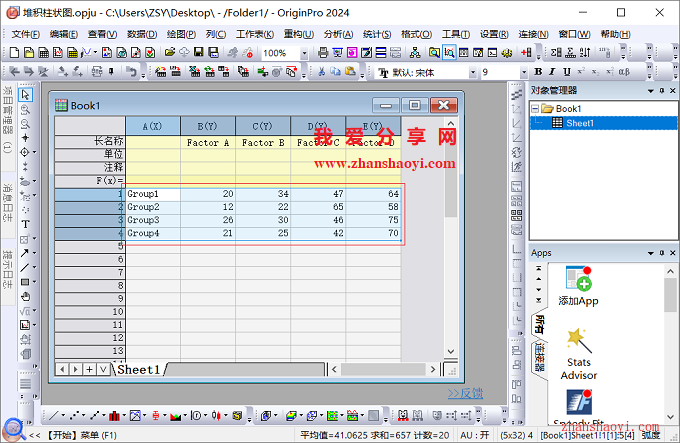Image resolution: width=680 pixels, height=443 pixels.
Task: Open the Object Manager panel options arrow
Action: pos(651,91)
